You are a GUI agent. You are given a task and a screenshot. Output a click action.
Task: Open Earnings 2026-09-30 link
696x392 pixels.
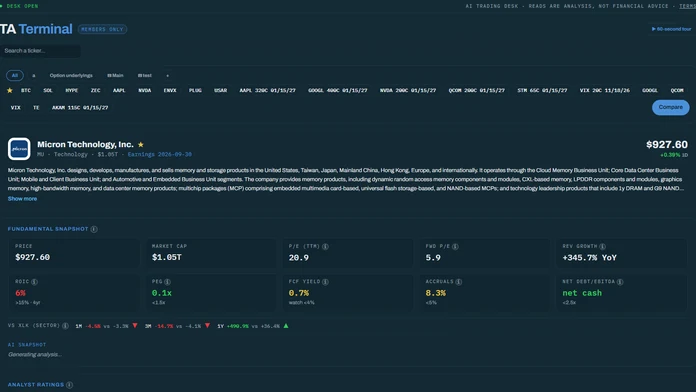pyautogui.click(x=160, y=154)
